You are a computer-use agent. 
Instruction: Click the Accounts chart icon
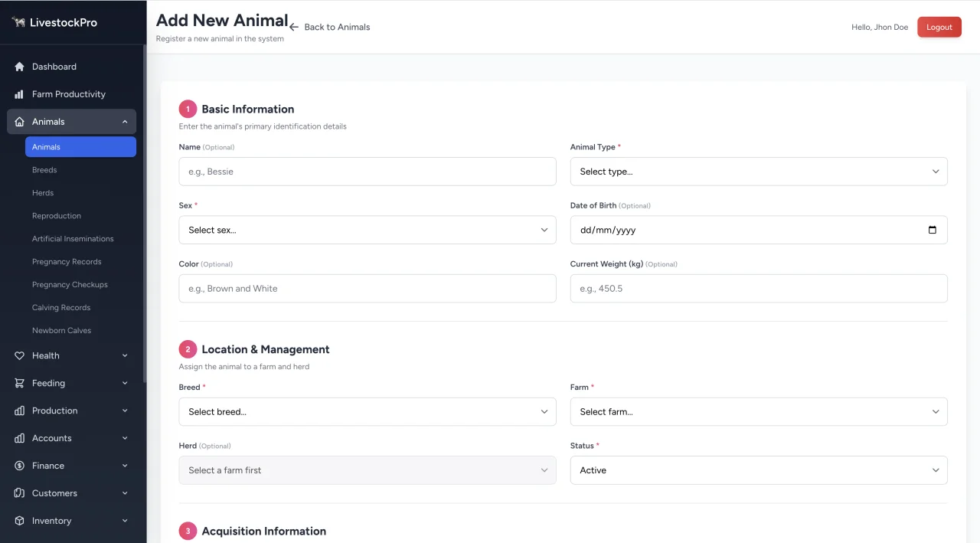(20, 438)
